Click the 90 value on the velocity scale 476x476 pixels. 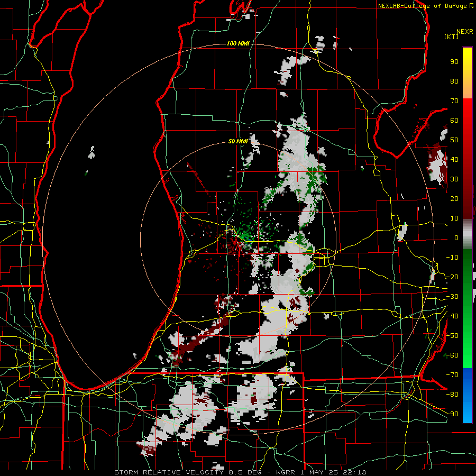tap(454, 62)
